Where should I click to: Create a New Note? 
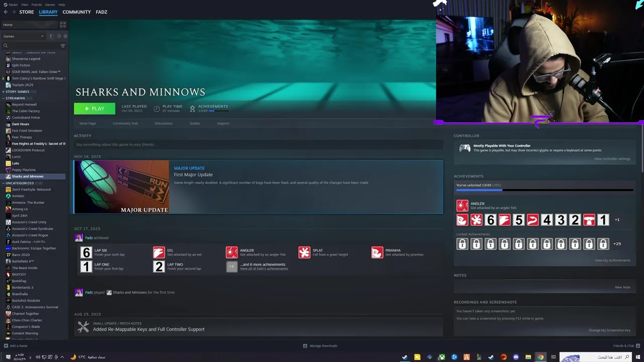(622, 288)
